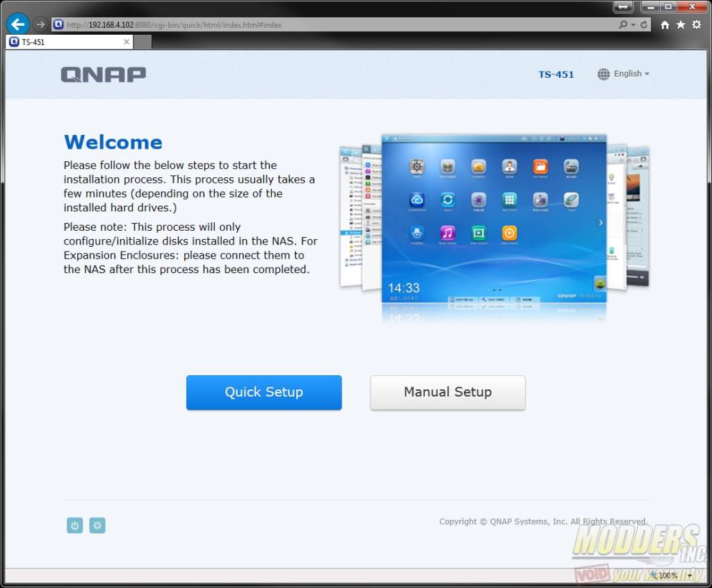Click the 14:33 clock in preview

click(404, 288)
